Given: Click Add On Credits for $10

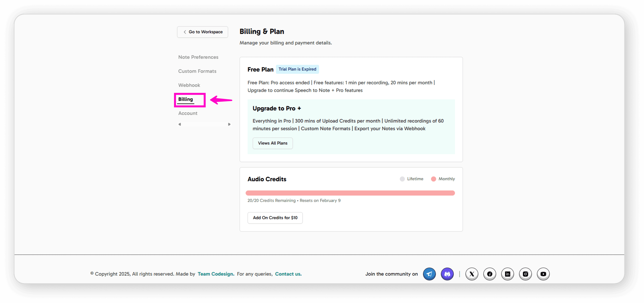Looking at the screenshot, I should click(x=275, y=218).
